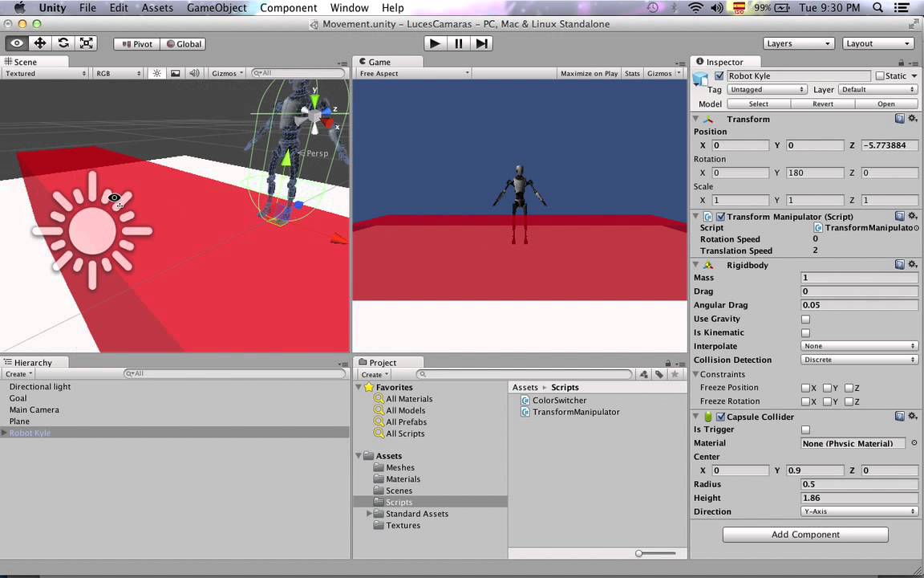Open Rigidbody component gear menu
924x578 pixels.
click(912, 264)
